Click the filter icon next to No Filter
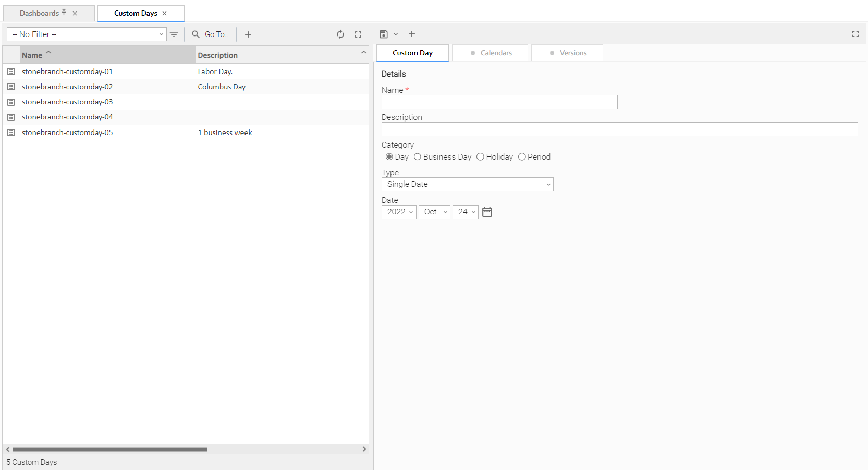Screen dimensions: 868x470 [174, 34]
